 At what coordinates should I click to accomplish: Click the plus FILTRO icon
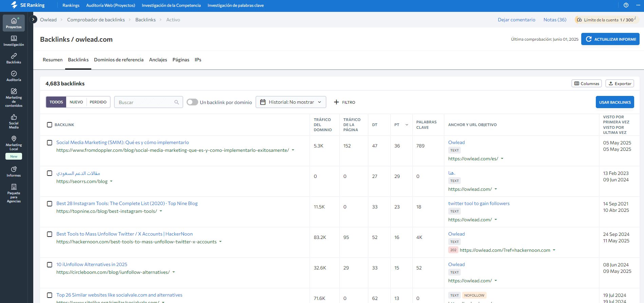[336, 102]
